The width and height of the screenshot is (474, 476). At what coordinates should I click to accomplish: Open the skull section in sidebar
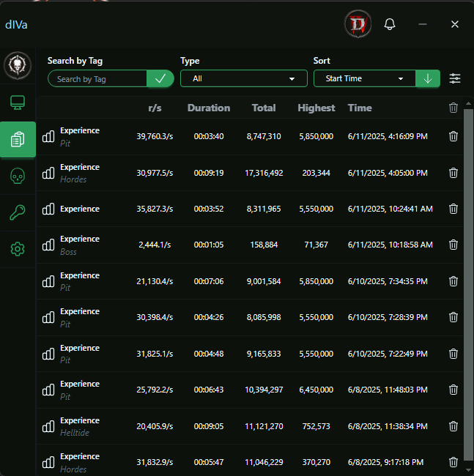18,176
